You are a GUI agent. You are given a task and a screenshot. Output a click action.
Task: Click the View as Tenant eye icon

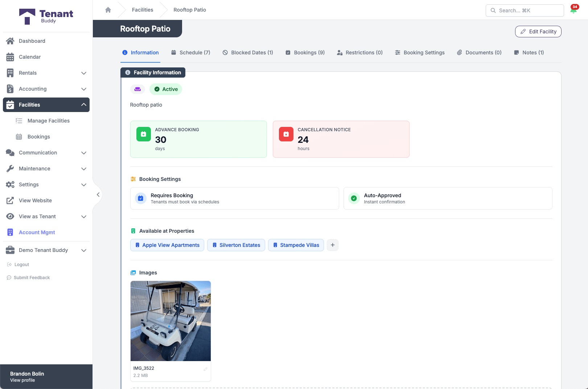(10, 216)
